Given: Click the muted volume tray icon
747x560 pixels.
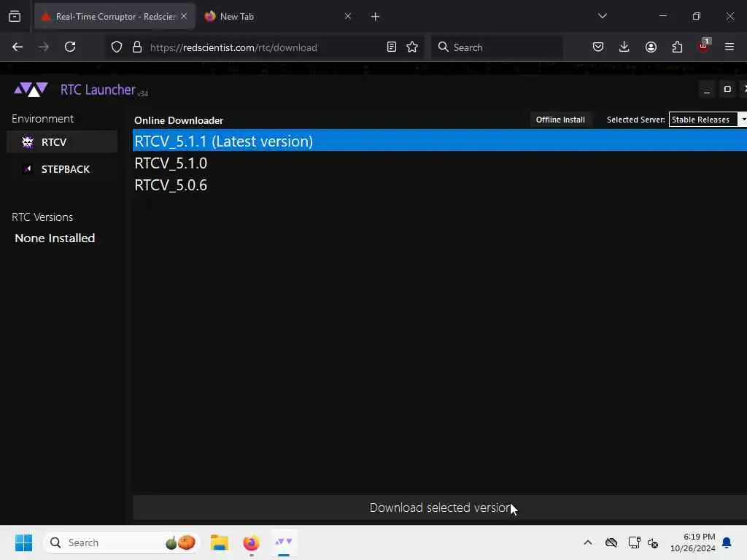Looking at the screenshot, I should coord(653,542).
